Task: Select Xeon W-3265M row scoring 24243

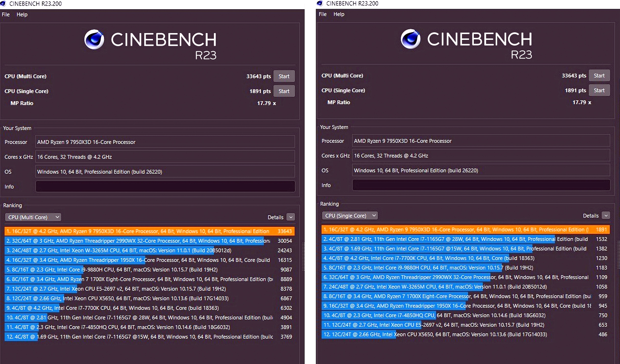Action: (x=149, y=250)
